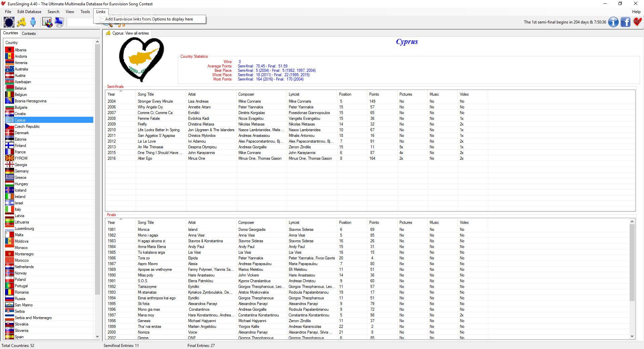Click the Czech Republic flag icon
This screenshot has width=644, height=349.
[x=9, y=126]
